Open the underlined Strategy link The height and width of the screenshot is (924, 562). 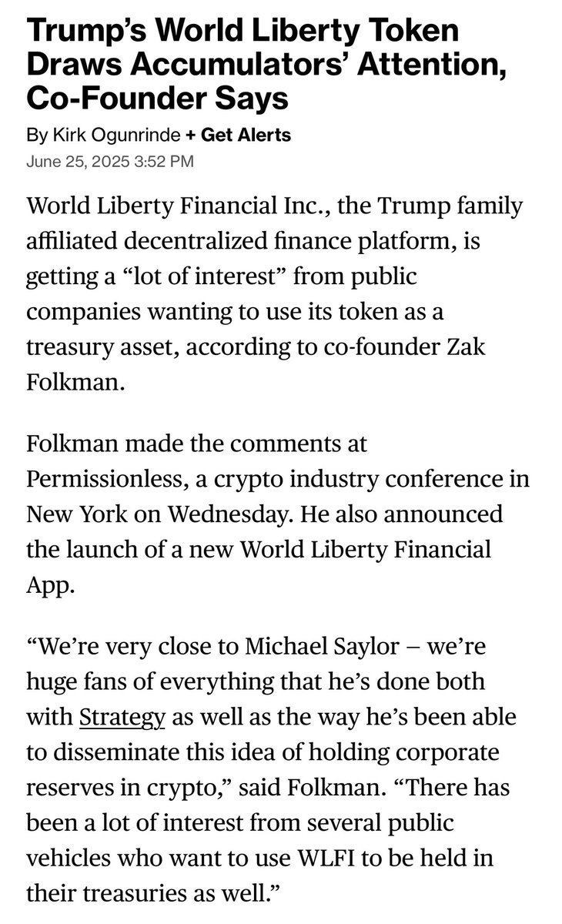[x=122, y=718]
